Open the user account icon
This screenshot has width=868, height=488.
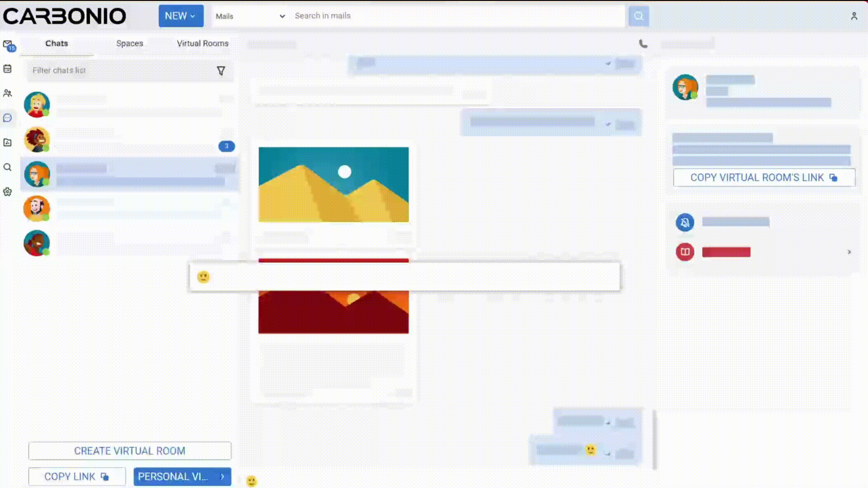click(854, 16)
